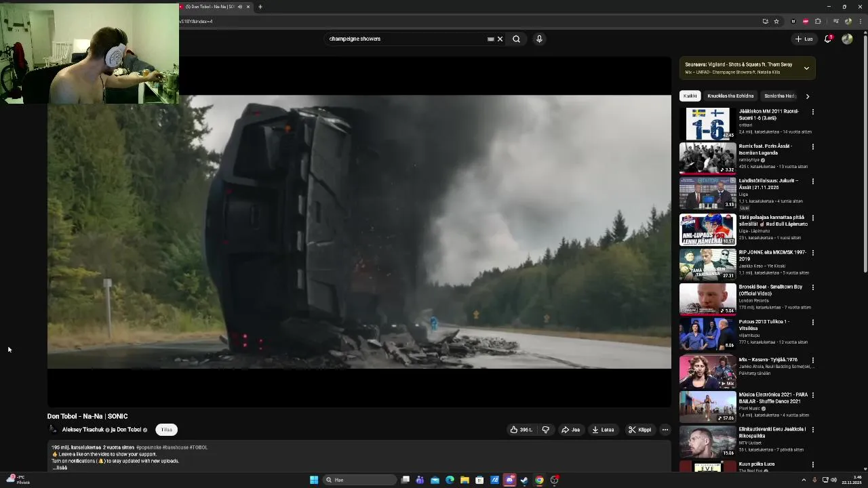Image resolution: width=868 pixels, height=488 pixels.
Task: Open the Chrome media controls icon
Action: pos(835,21)
